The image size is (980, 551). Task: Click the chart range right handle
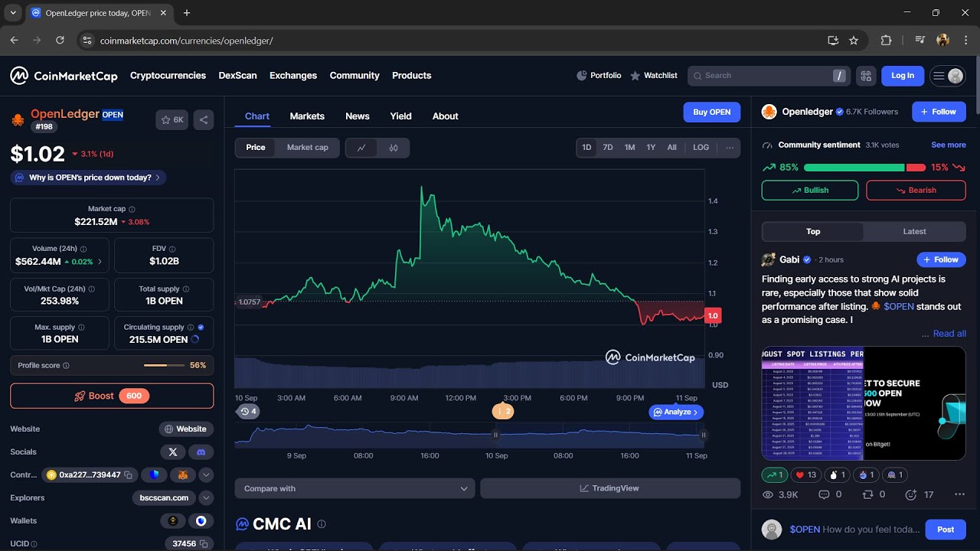(703, 435)
